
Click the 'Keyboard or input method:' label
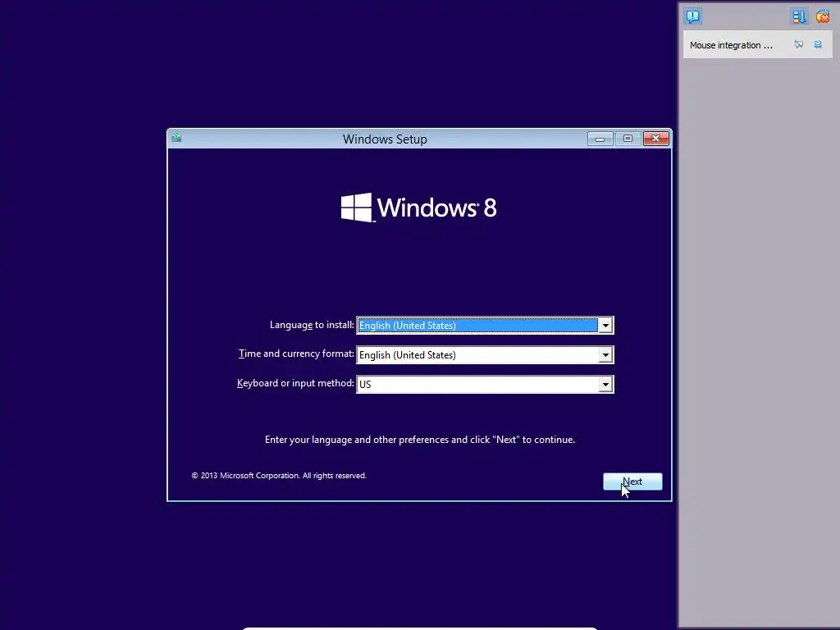pyautogui.click(x=295, y=384)
